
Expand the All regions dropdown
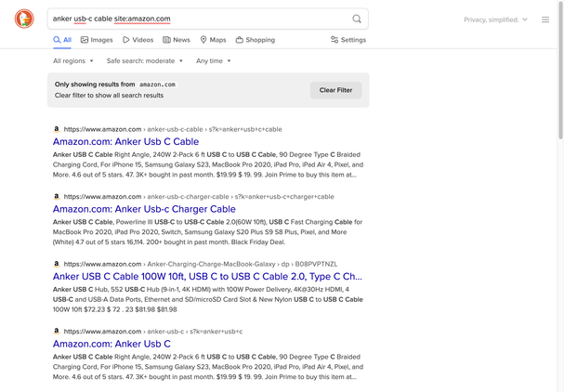coord(73,60)
